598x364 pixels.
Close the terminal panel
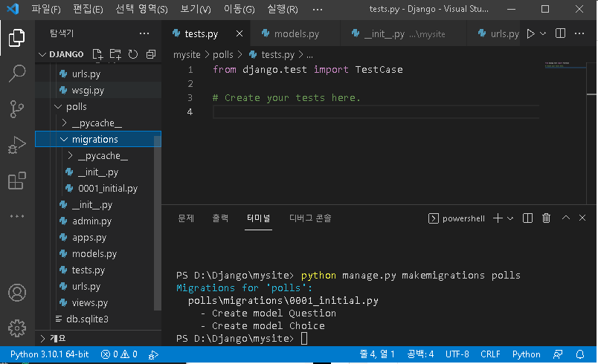[582, 218]
